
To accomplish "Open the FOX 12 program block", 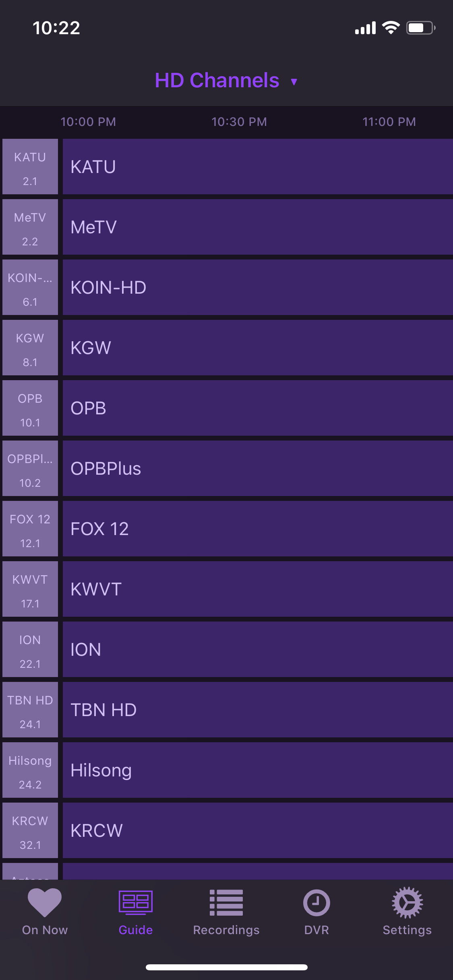I will point(258,529).
